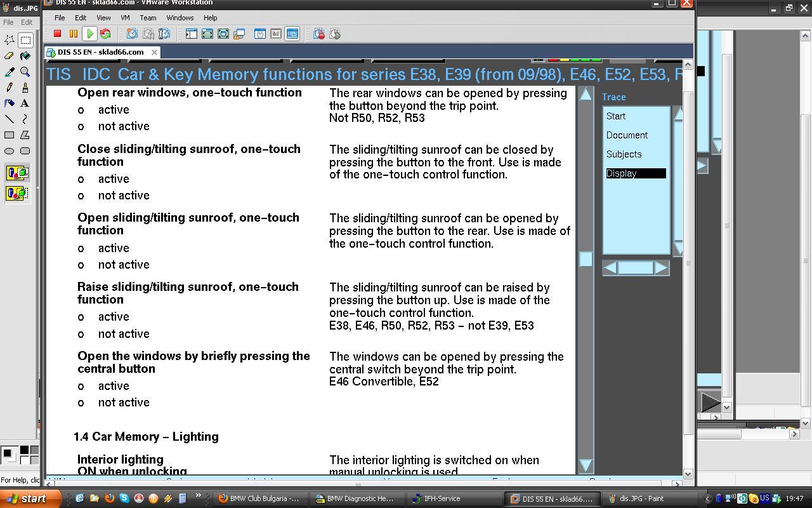
Task: Open VMware Windows menu
Action: point(180,18)
